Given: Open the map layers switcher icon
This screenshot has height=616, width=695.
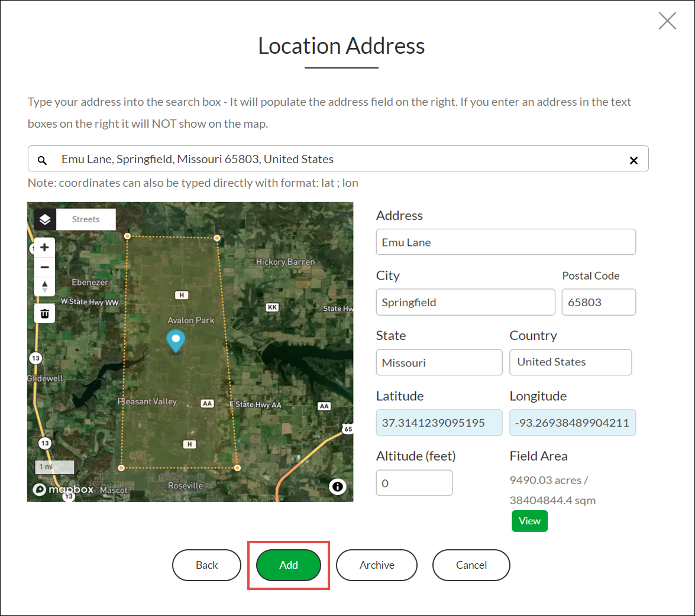Looking at the screenshot, I should pyautogui.click(x=45, y=219).
